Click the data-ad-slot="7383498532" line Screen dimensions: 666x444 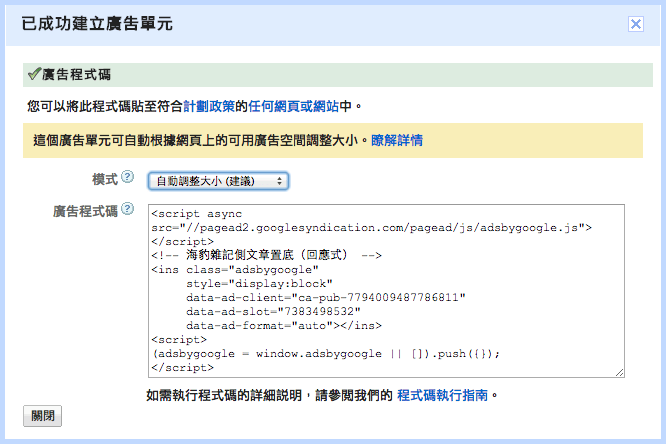click(x=273, y=311)
